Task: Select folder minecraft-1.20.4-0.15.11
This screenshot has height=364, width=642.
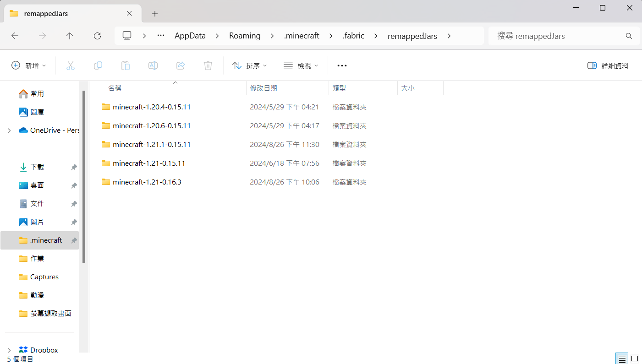Action: 152,107
